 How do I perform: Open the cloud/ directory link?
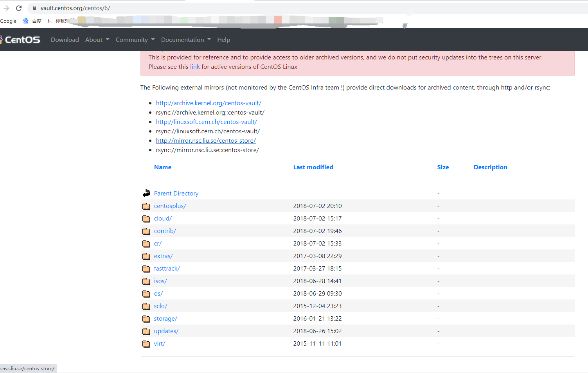163,218
